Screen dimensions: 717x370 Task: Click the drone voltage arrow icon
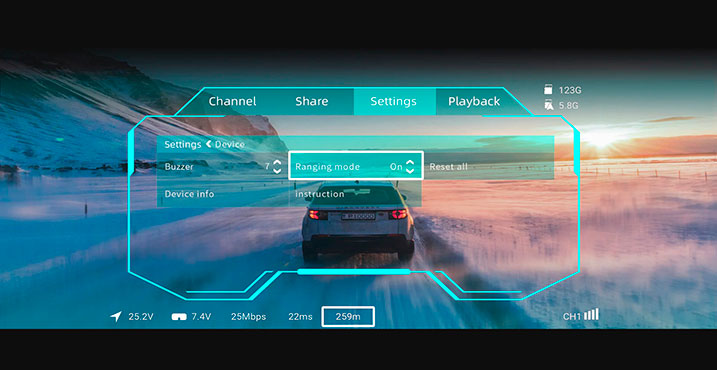click(116, 316)
